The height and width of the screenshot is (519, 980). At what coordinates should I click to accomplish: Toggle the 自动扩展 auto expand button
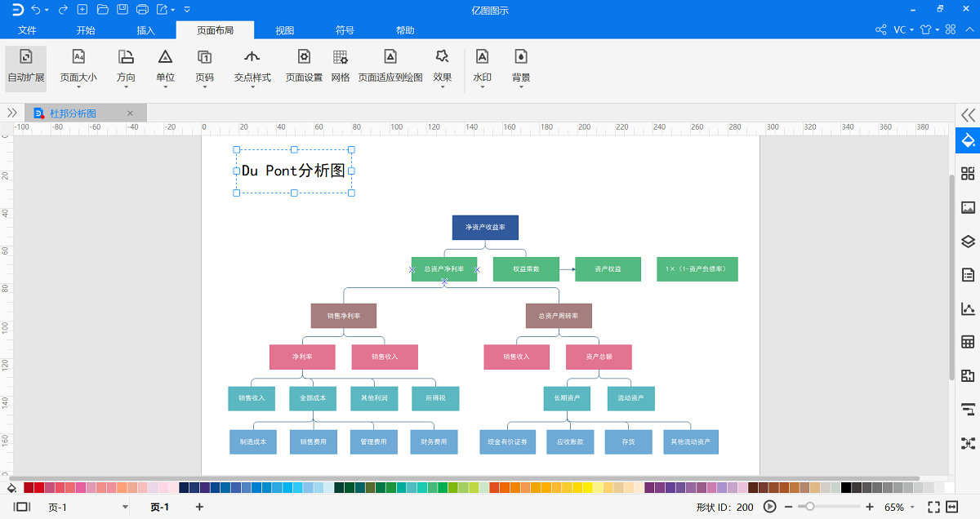pyautogui.click(x=26, y=67)
